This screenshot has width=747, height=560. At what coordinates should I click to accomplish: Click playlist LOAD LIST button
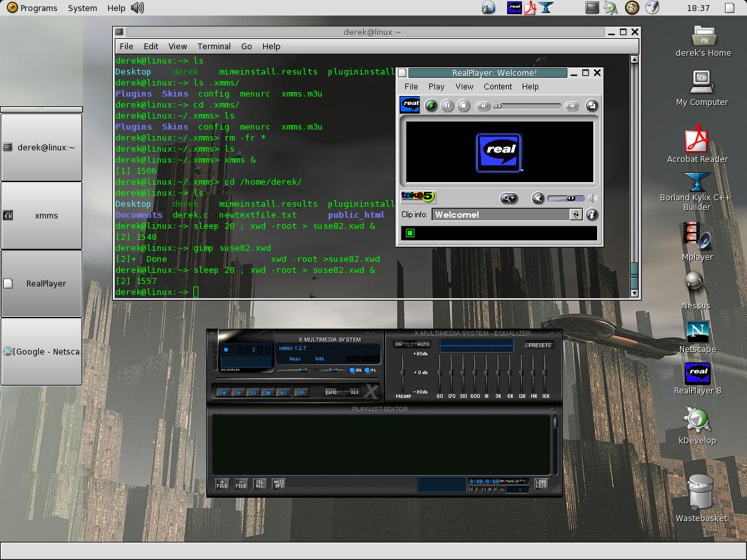541,484
